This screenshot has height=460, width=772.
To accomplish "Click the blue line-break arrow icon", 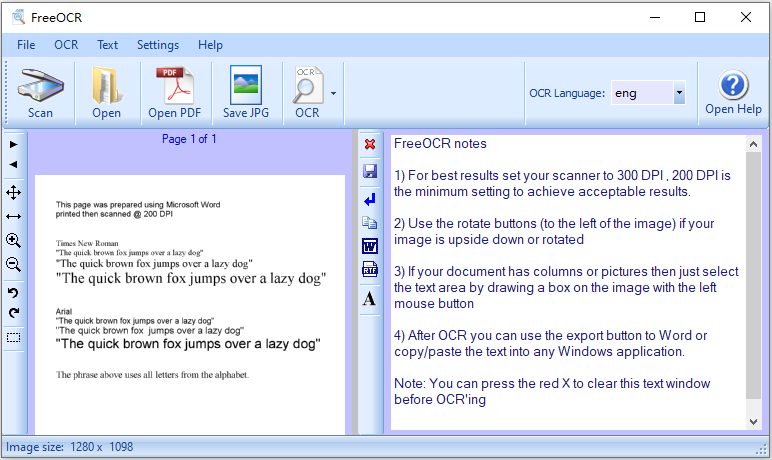I will pyautogui.click(x=370, y=199).
